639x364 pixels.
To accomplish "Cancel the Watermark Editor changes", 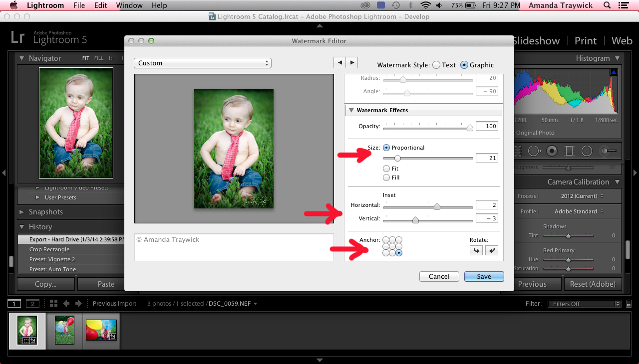I will tap(439, 276).
